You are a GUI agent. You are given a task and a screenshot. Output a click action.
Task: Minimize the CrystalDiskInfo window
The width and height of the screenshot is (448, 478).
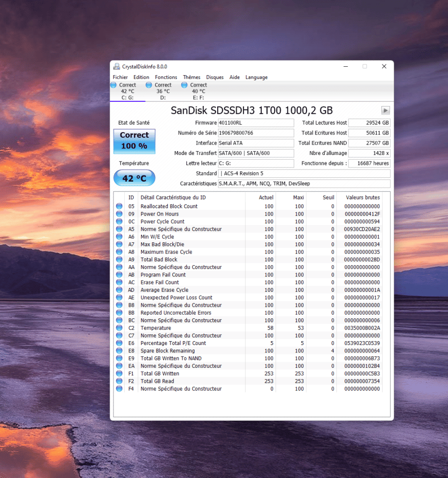346,66
